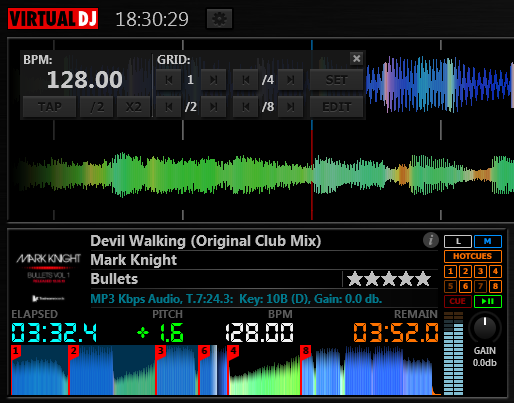Click the pitch value 1.6
Image resolution: width=514 pixels, height=403 pixels.
pyautogui.click(x=171, y=332)
